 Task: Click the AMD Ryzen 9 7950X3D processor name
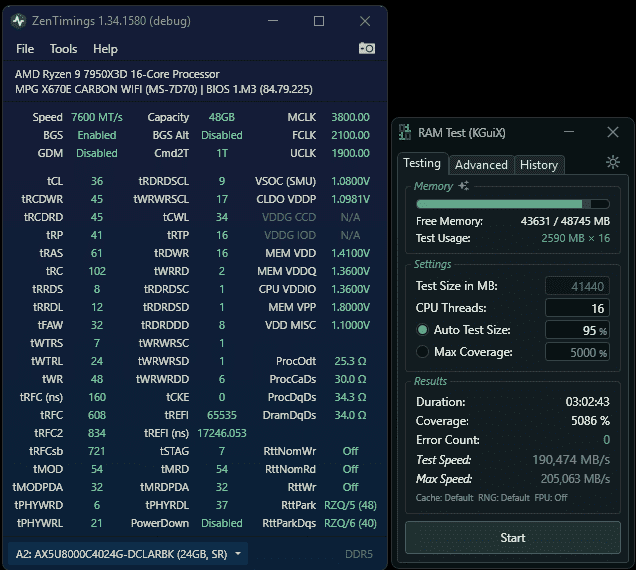(117, 74)
